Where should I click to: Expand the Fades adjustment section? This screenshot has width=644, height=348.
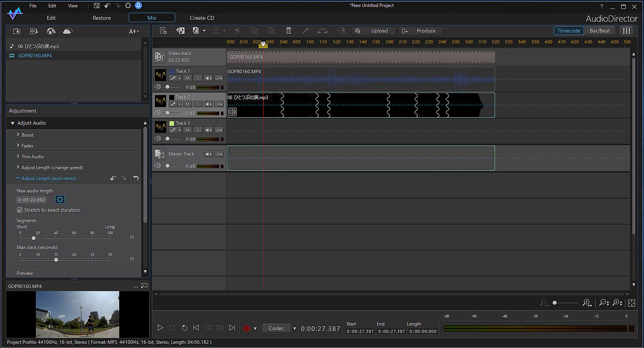[x=27, y=146]
